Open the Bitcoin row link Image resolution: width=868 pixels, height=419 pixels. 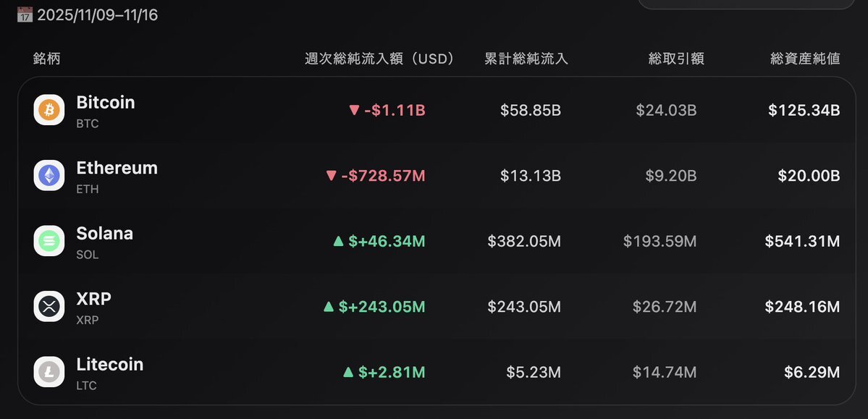(106, 103)
